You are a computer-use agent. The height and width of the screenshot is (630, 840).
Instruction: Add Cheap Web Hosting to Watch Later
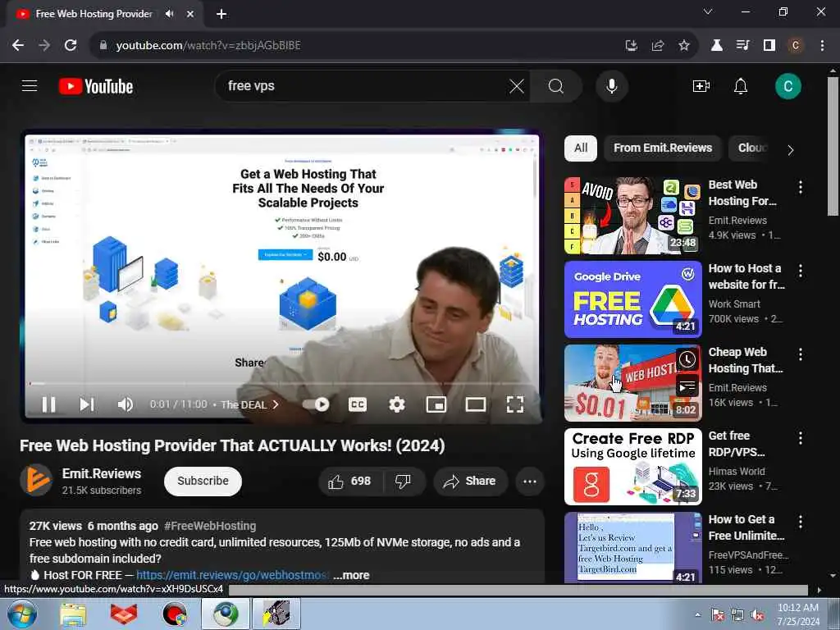pos(687,359)
